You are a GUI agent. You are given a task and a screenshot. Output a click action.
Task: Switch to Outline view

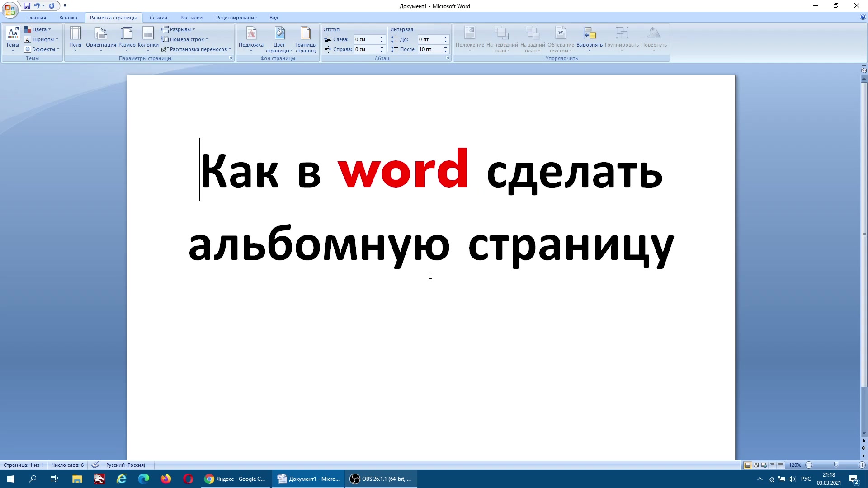[772, 465]
